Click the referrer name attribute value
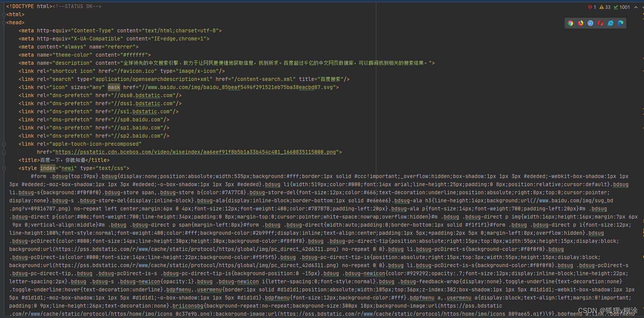Screen dimensions: 644x318 (x=120, y=47)
